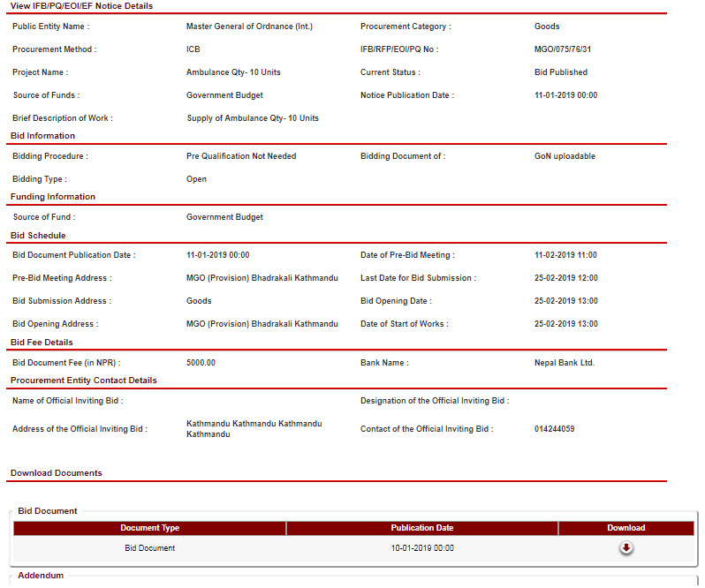Click the Bid Fee Details section heading
The height and width of the screenshot is (588, 705).
pyautogui.click(x=42, y=343)
